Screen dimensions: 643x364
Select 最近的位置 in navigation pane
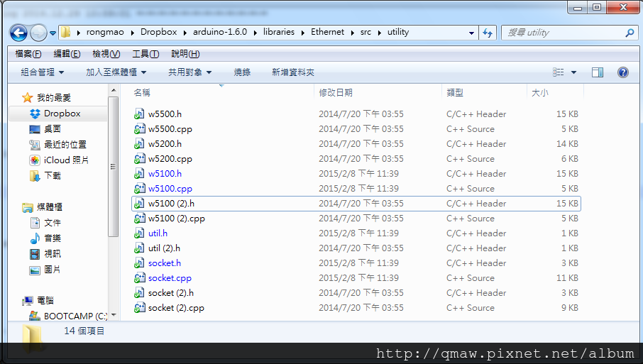pos(57,145)
